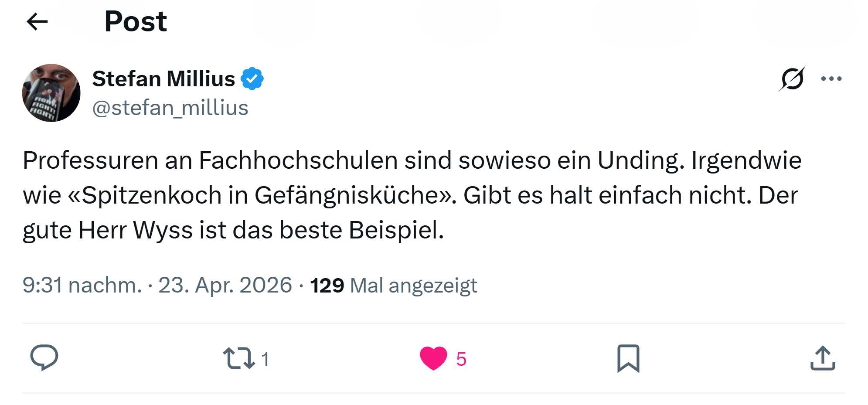The height and width of the screenshot is (405, 868).
Task: View the 129 Mal angezeigt stats
Action: click(393, 286)
